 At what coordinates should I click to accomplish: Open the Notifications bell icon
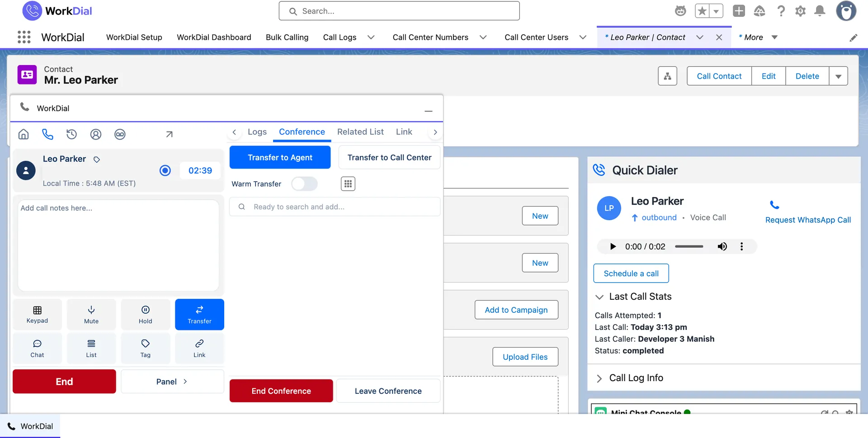tap(820, 11)
